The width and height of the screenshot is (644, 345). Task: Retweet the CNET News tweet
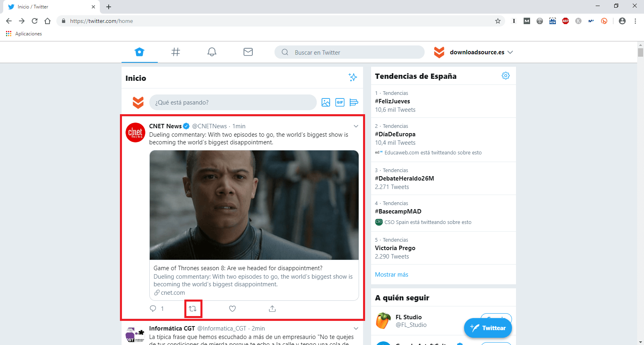[x=193, y=309]
